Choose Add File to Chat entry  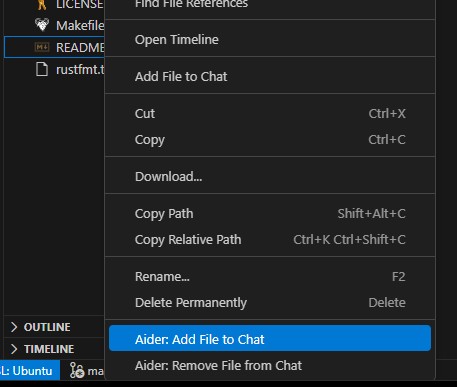[x=270, y=77]
